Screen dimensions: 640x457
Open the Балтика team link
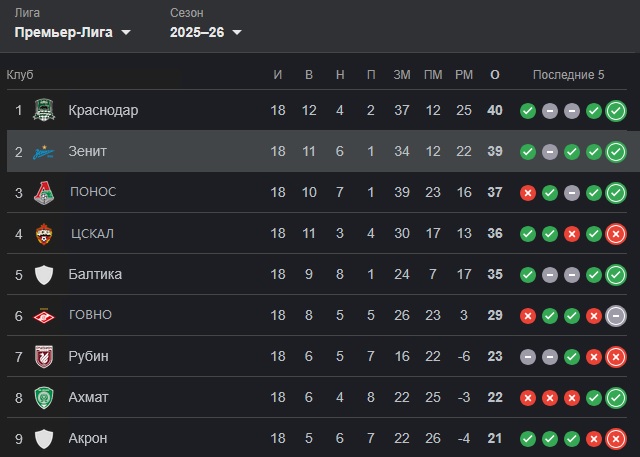[95, 275]
